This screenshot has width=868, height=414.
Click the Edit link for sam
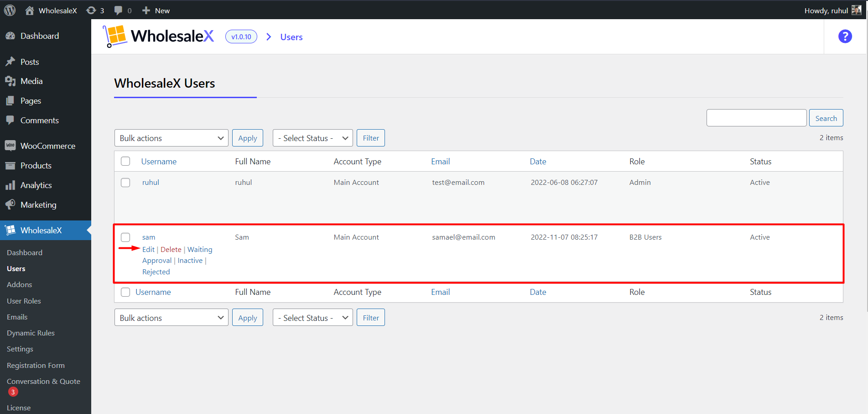pyautogui.click(x=148, y=250)
